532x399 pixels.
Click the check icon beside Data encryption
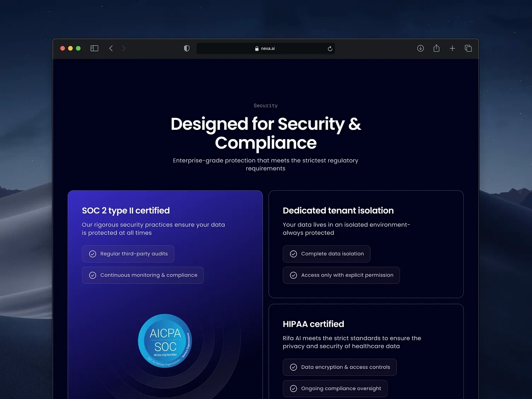pyautogui.click(x=294, y=367)
